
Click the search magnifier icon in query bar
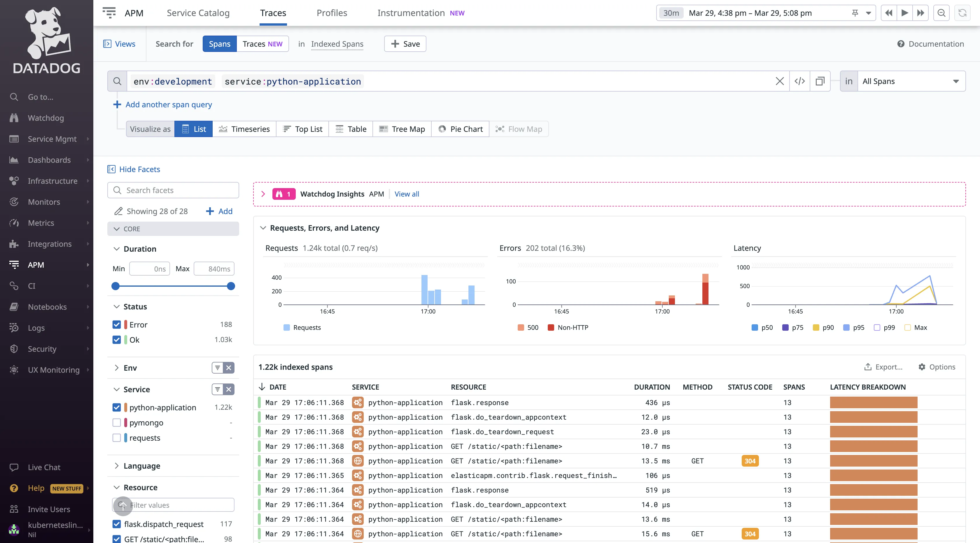coord(117,81)
